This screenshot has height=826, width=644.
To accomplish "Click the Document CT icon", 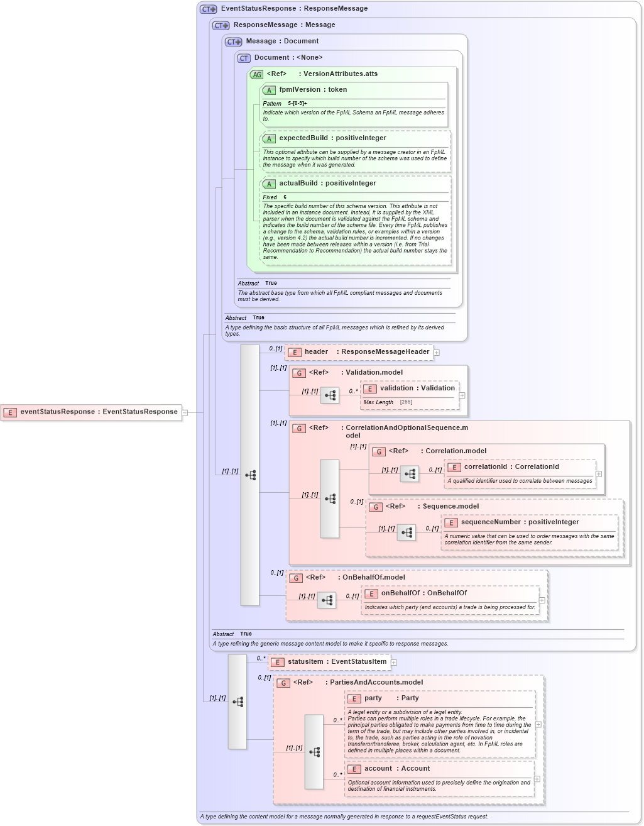I will click(x=244, y=58).
